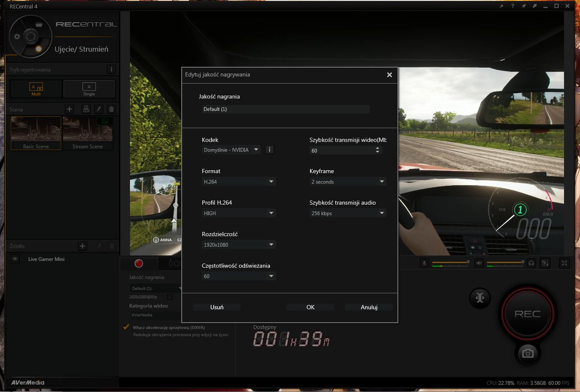This screenshot has width=580, height=392.
Task: Adjust the speaker volume slider
Action: click(x=506, y=262)
